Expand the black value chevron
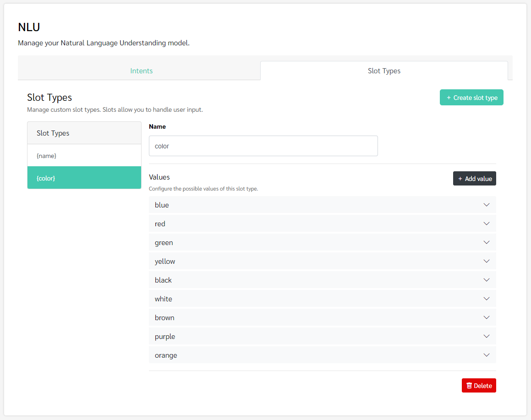531x420 pixels. pyautogui.click(x=487, y=280)
